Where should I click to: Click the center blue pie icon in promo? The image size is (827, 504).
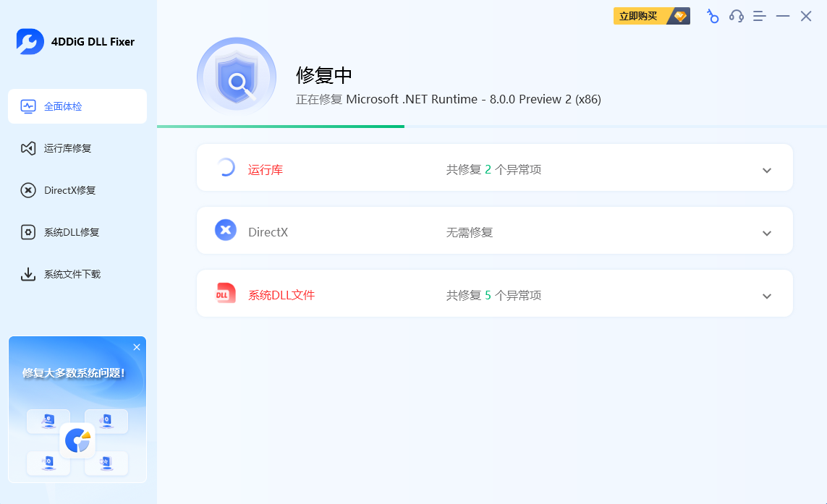coord(77,440)
